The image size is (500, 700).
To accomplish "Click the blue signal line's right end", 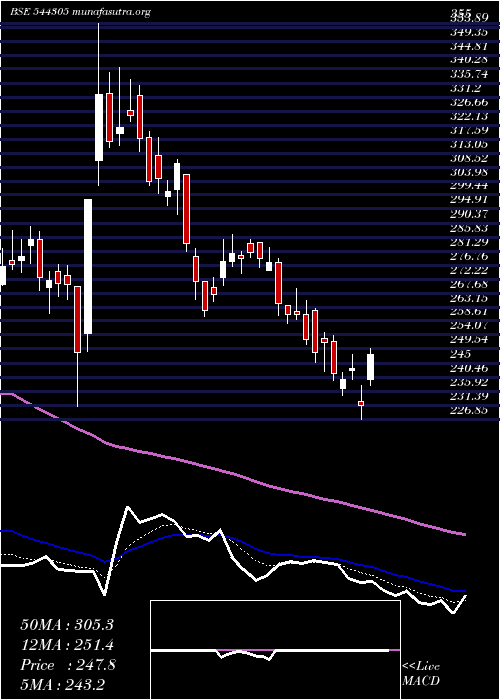I will pyautogui.click(x=465, y=591).
